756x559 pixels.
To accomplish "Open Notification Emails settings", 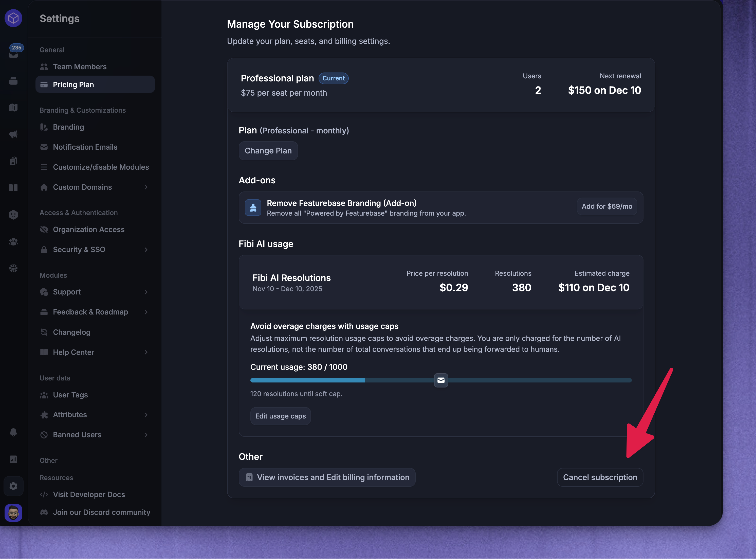I will (x=95, y=147).
